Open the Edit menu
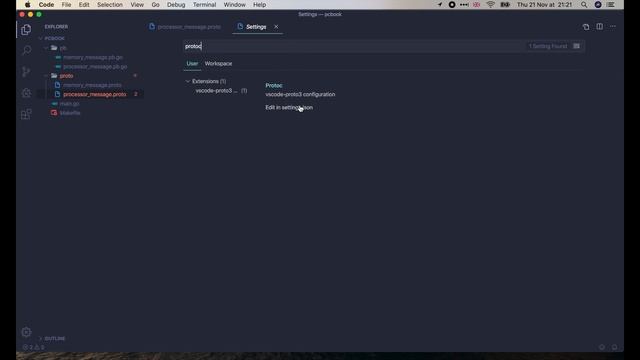This screenshot has width=640, height=360. coord(84,5)
